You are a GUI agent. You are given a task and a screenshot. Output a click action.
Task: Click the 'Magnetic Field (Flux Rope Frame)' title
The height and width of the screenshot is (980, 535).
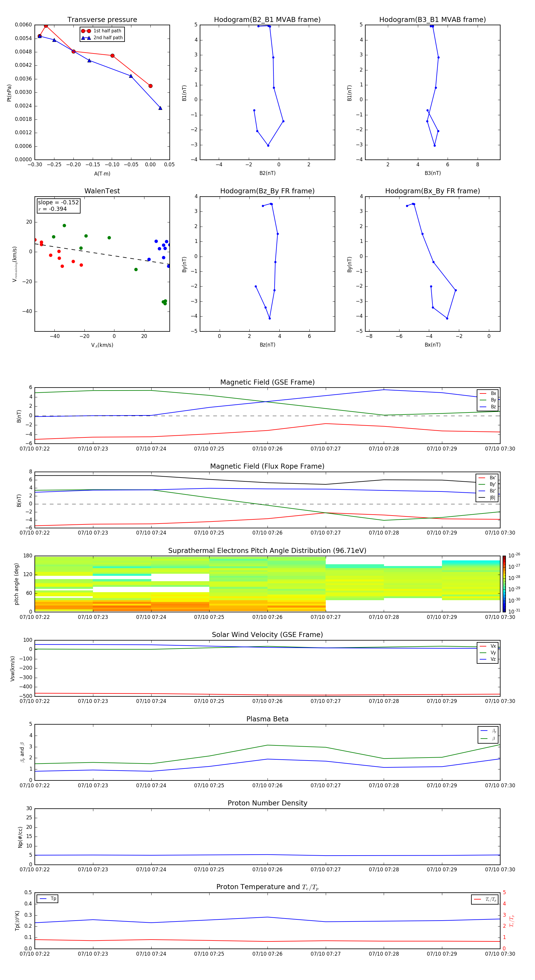(267, 467)
